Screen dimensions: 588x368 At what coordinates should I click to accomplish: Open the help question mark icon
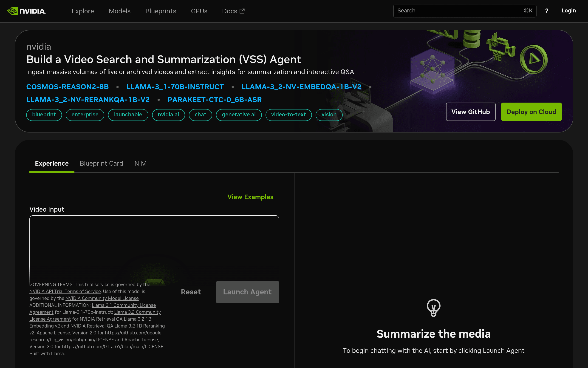547,11
